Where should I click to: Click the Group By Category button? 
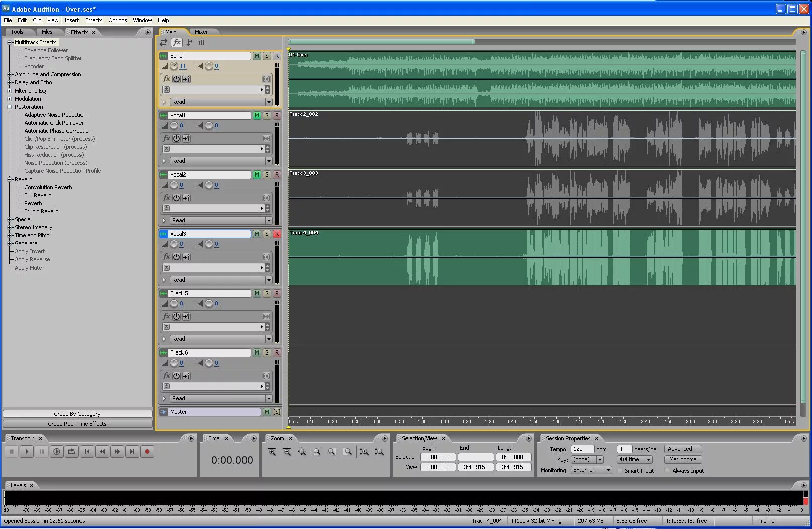click(x=78, y=413)
